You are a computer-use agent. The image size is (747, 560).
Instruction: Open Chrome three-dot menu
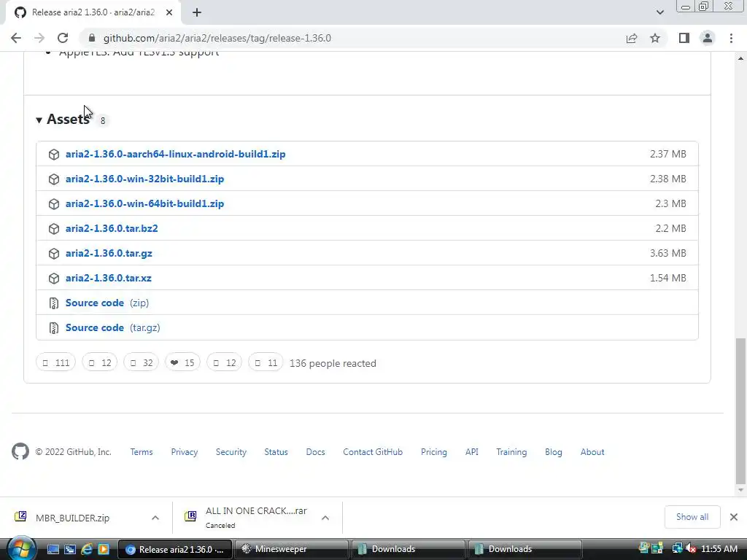pyautogui.click(x=731, y=38)
